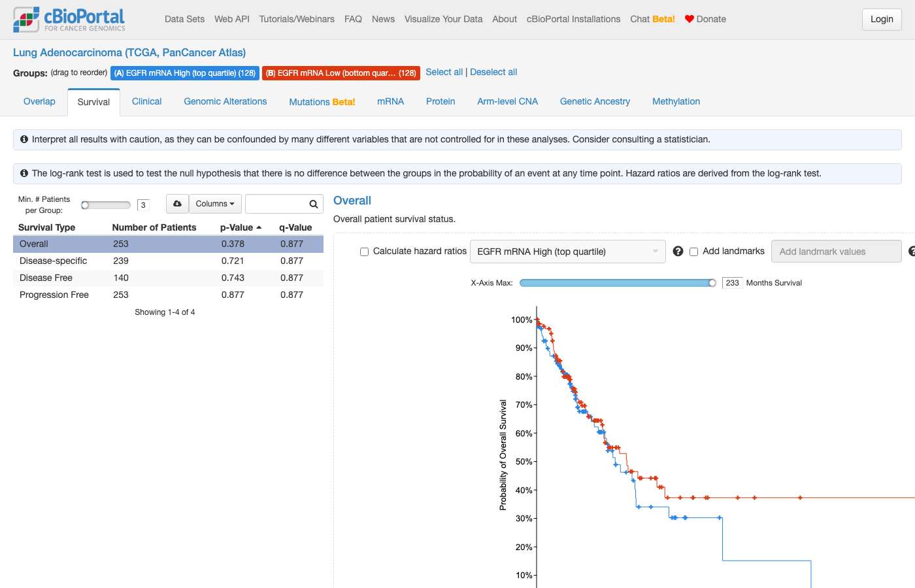Check the Add landmarks checkbox

click(694, 252)
